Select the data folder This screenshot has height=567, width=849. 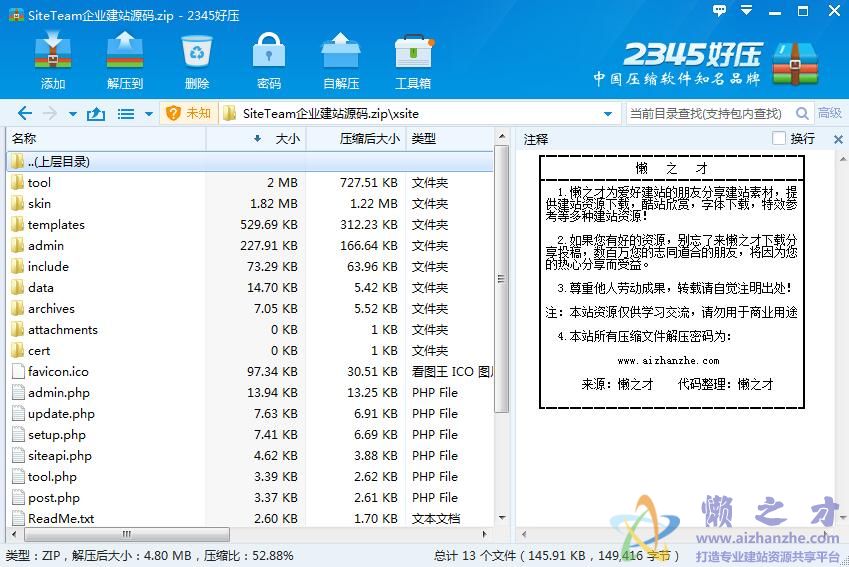coord(250,288)
